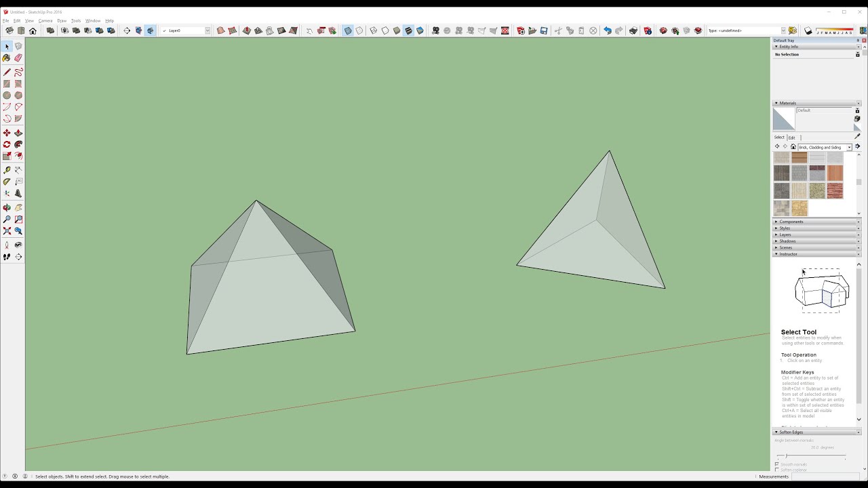Screen dimensions: 868x488
Task: Select the Eraser tool
Action: coord(18,58)
